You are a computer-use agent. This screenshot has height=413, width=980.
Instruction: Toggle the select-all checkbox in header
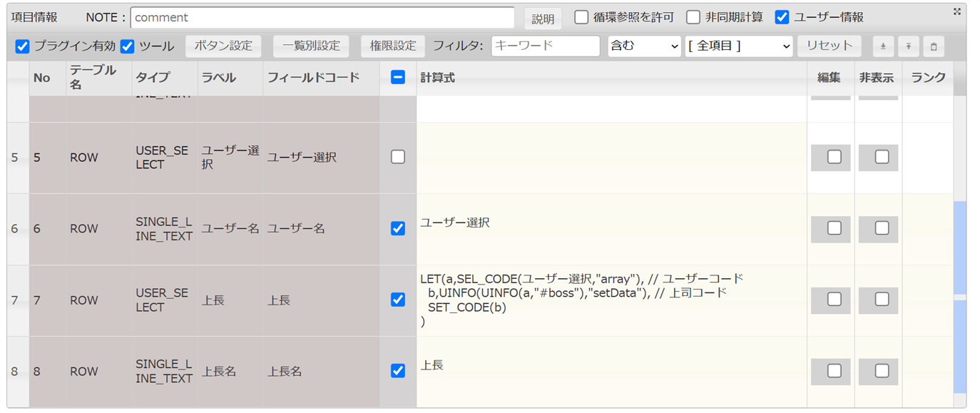pyautogui.click(x=398, y=78)
